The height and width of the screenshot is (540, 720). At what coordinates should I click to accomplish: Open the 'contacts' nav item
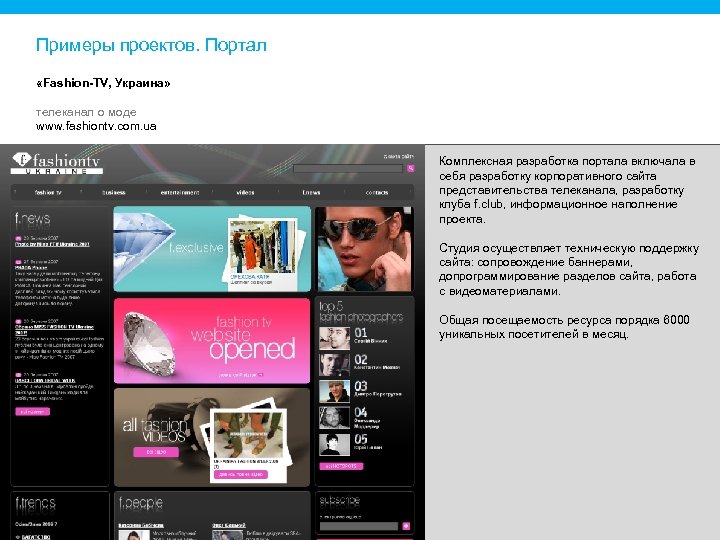point(377,192)
